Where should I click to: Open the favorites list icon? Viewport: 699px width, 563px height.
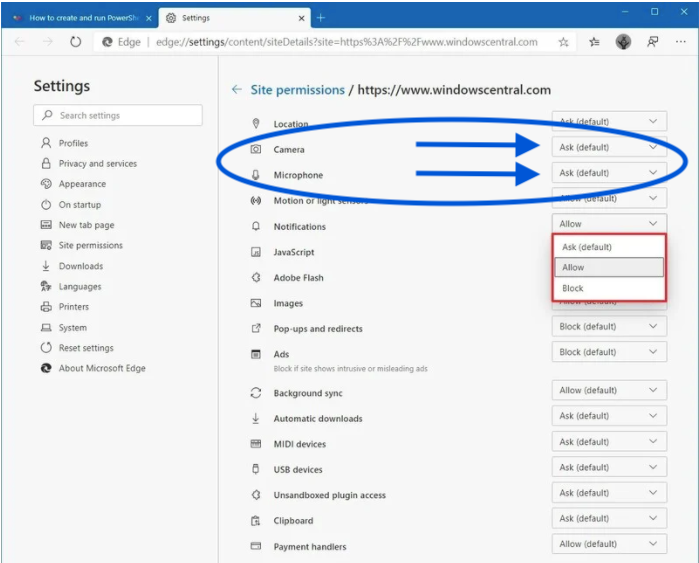click(594, 42)
